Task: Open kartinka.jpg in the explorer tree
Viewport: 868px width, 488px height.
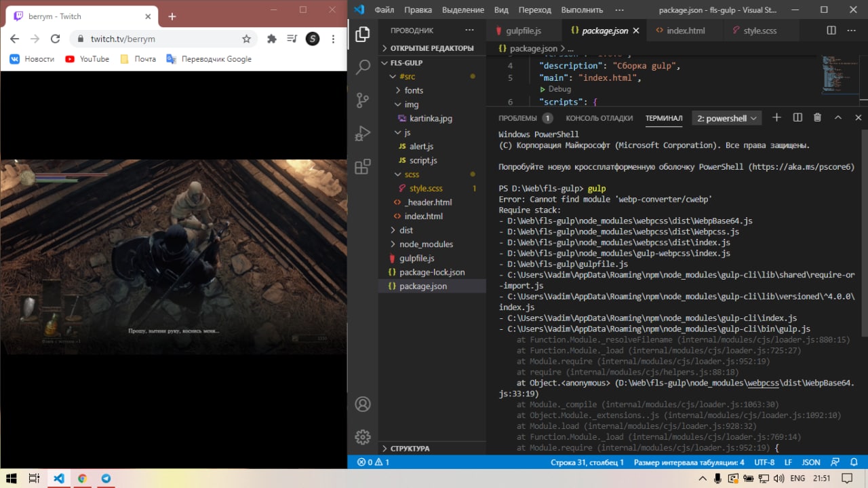Action: [x=431, y=118]
